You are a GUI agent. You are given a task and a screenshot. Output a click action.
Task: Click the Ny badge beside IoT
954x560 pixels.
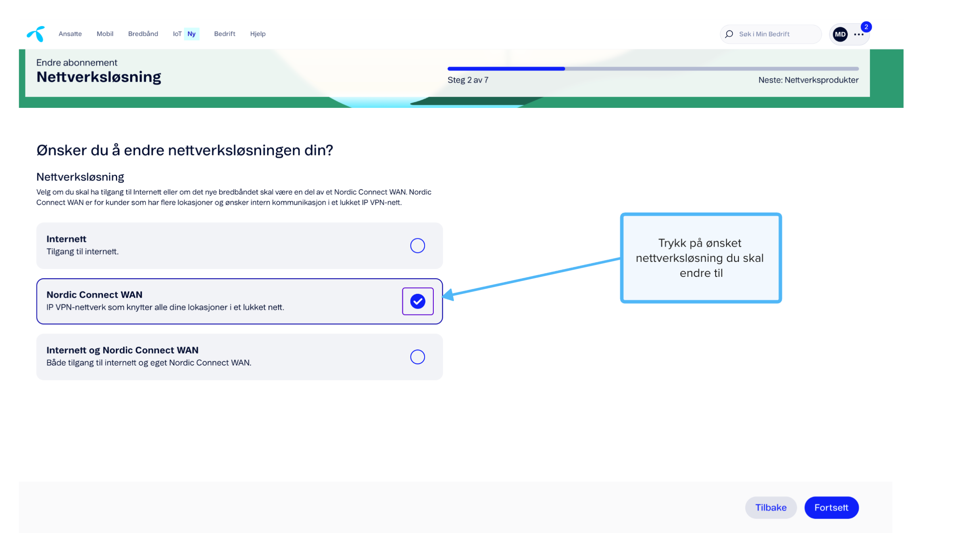click(x=192, y=34)
